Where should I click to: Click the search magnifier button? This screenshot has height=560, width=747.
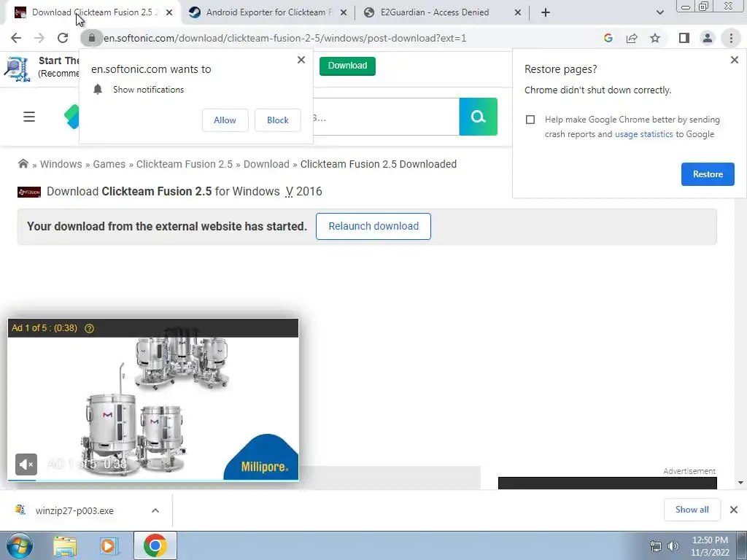tap(479, 117)
